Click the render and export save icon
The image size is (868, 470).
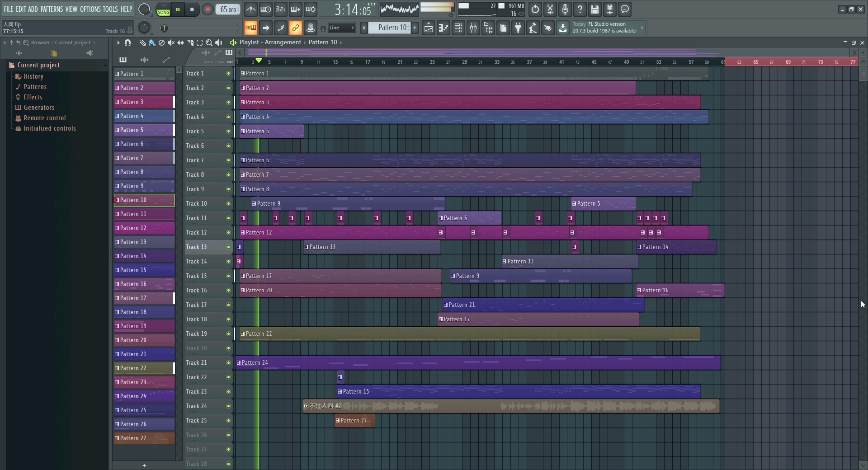click(610, 9)
